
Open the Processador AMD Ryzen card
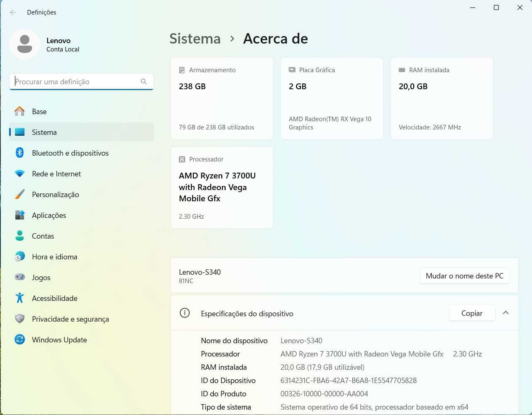pyautogui.click(x=222, y=188)
